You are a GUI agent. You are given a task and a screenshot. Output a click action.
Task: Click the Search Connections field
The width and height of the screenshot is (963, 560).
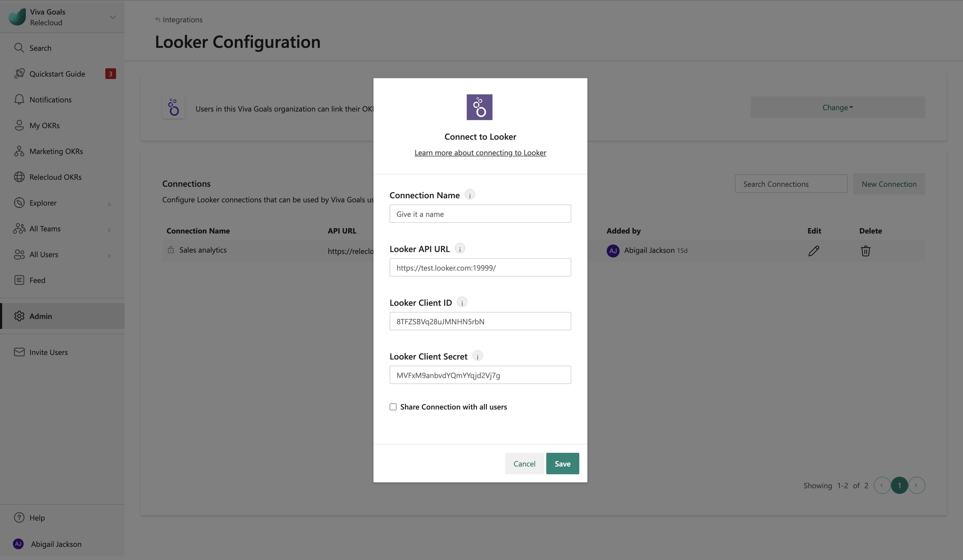(x=791, y=184)
